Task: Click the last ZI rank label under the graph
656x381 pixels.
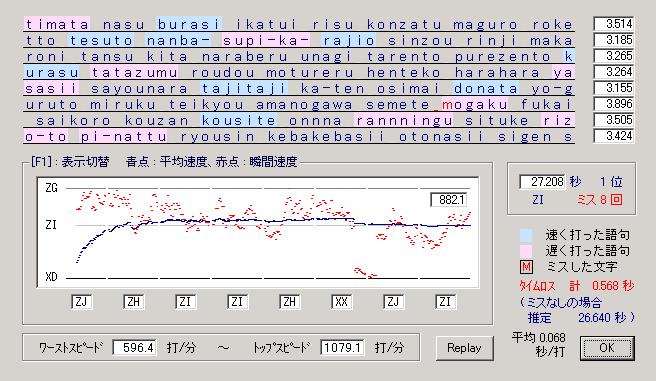Action: pos(445,302)
